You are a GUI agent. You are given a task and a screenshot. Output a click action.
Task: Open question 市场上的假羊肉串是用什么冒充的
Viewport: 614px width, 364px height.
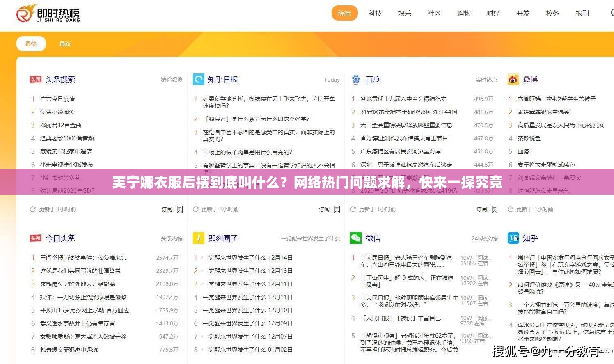(x=247, y=152)
